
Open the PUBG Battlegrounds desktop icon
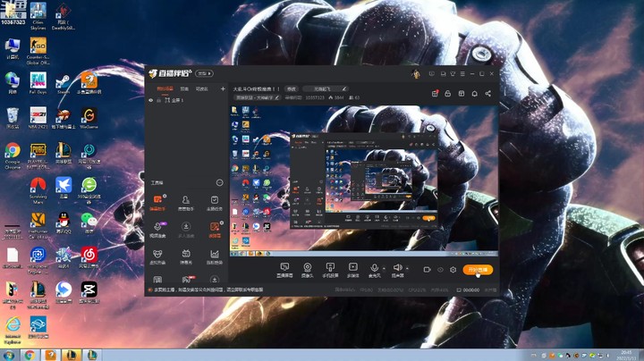38,155
